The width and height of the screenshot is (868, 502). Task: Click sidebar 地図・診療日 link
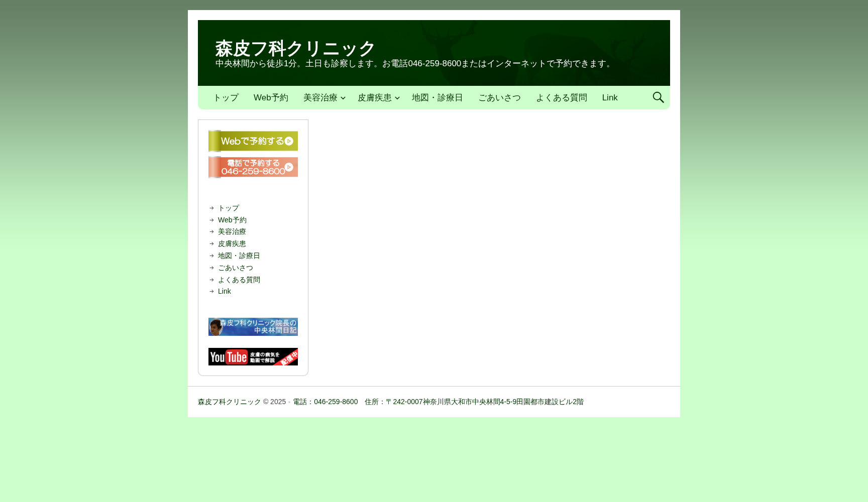click(239, 256)
